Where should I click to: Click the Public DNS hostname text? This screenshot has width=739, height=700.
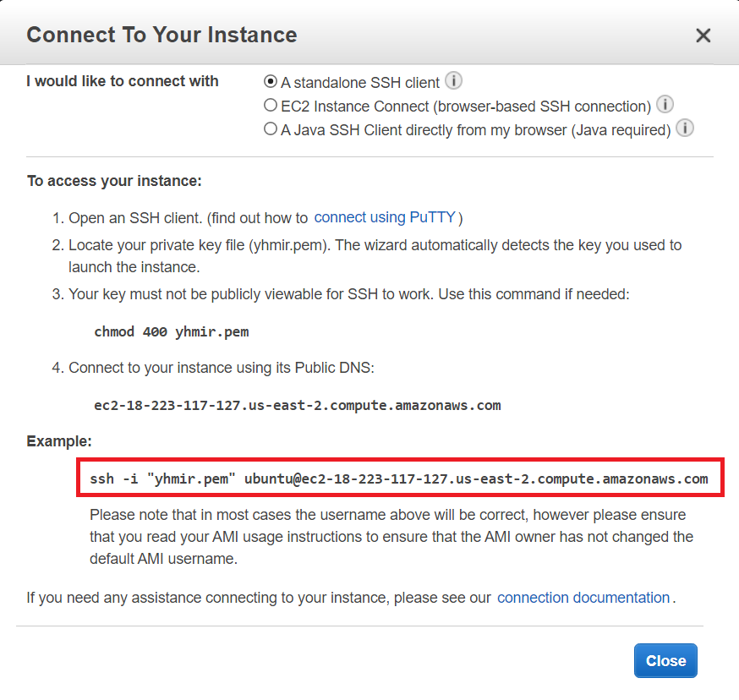tap(298, 405)
